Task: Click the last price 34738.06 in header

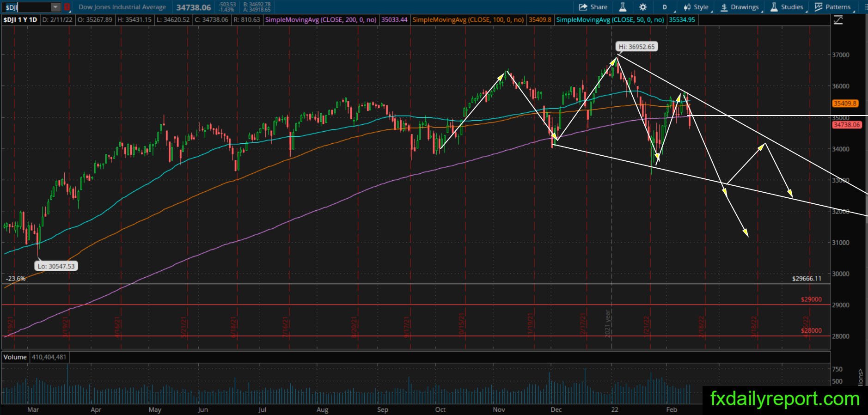Action: tap(194, 7)
